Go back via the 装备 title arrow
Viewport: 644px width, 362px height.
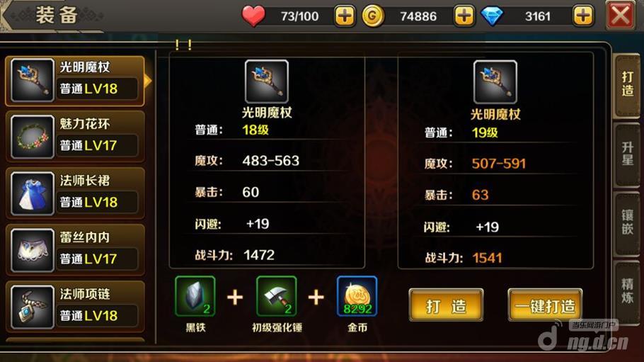pos(7,16)
